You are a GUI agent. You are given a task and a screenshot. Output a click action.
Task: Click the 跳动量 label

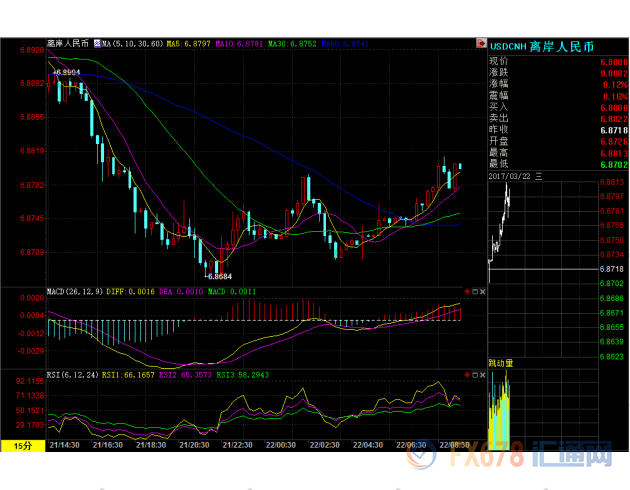pos(501,363)
